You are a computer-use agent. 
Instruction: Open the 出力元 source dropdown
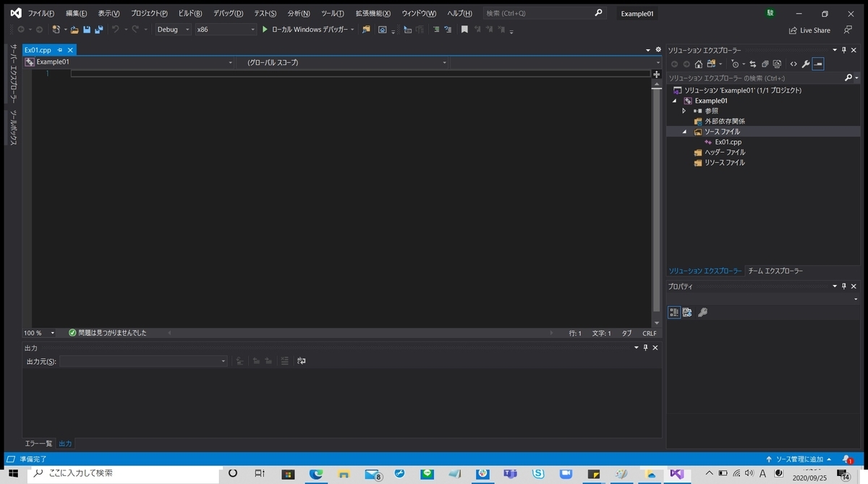click(x=144, y=361)
